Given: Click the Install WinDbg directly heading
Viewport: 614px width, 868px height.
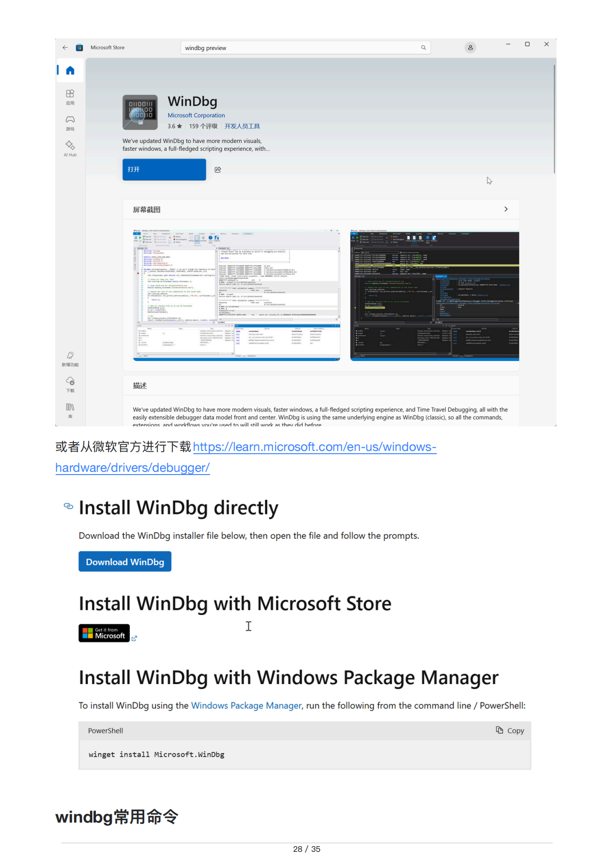Looking at the screenshot, I should (x=179, y=508).
